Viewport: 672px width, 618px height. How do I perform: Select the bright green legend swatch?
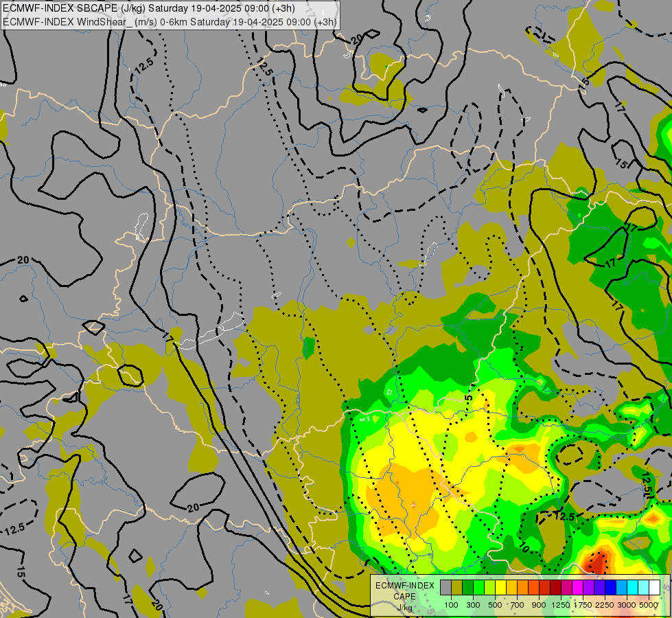click(478, 588)
